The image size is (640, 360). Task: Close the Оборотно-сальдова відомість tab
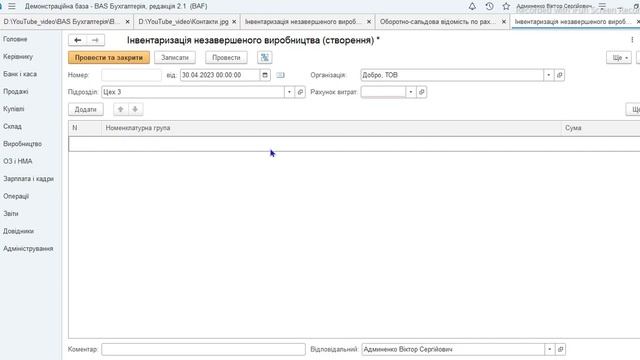coord(504,22)
